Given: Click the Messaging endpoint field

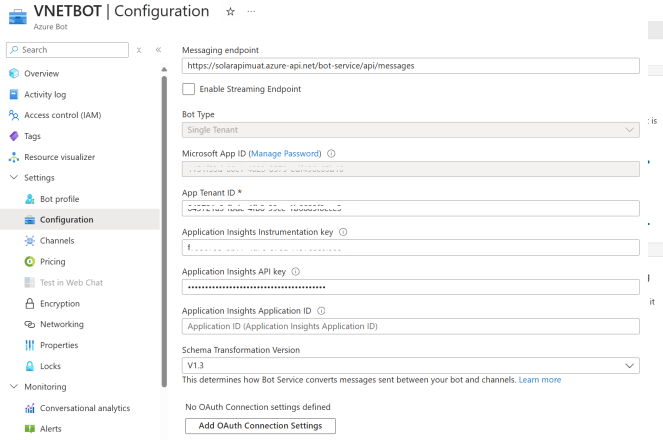Looking at the screenshot, I should click(x=411, y=66).
